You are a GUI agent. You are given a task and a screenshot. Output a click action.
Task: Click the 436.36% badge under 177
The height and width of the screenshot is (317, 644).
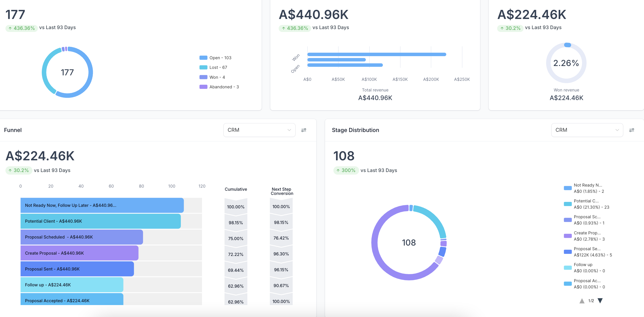(22, 28)
